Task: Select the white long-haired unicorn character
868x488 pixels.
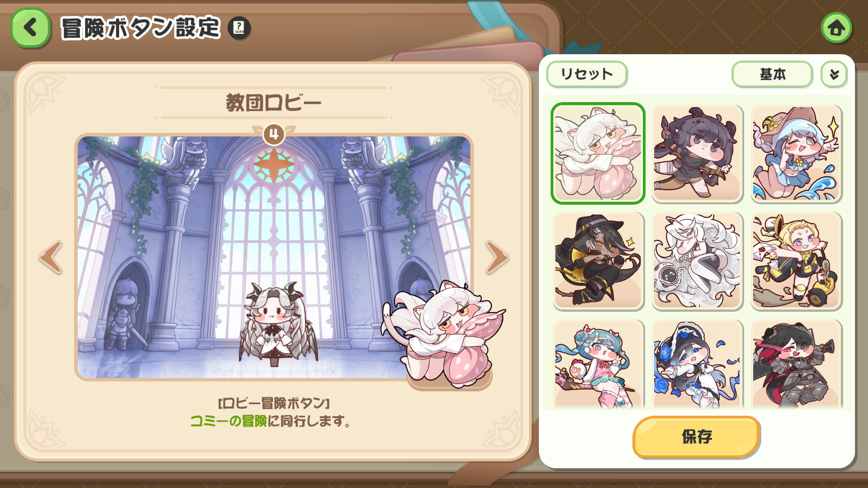Action: [697, 261]
